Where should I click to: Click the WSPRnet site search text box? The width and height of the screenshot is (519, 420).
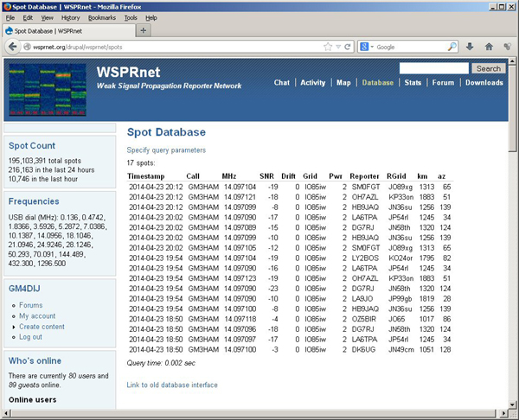pos(434,68)
